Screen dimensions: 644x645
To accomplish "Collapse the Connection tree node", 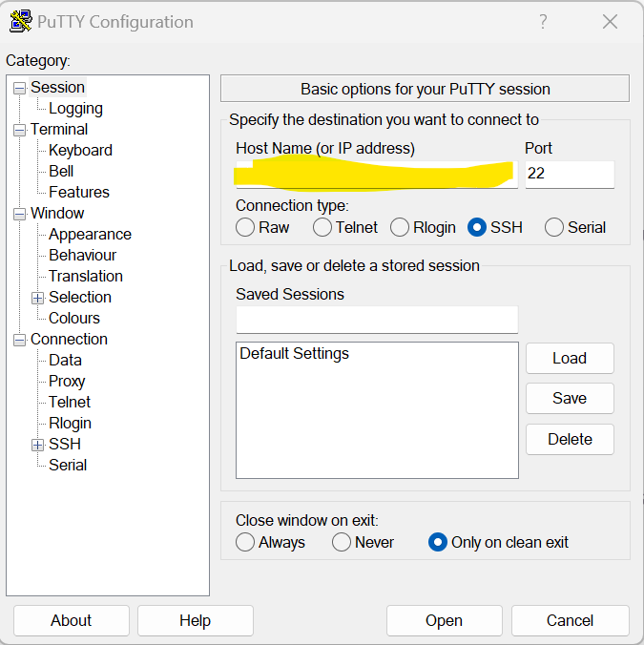I will pos(19,341).
